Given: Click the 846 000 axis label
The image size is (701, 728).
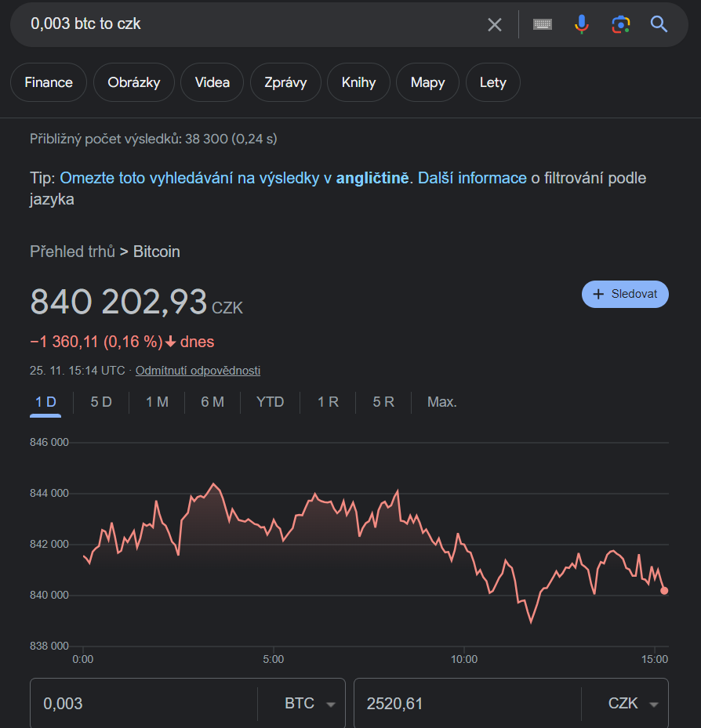Looking at the screenshot, I should point(49,442).
